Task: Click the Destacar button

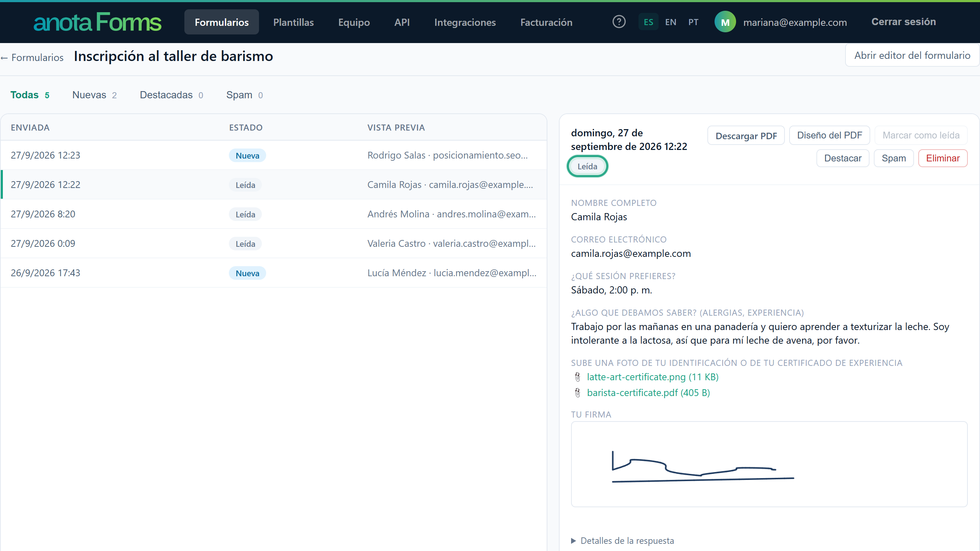Action: pyautogui.click(x=843, y=158)
